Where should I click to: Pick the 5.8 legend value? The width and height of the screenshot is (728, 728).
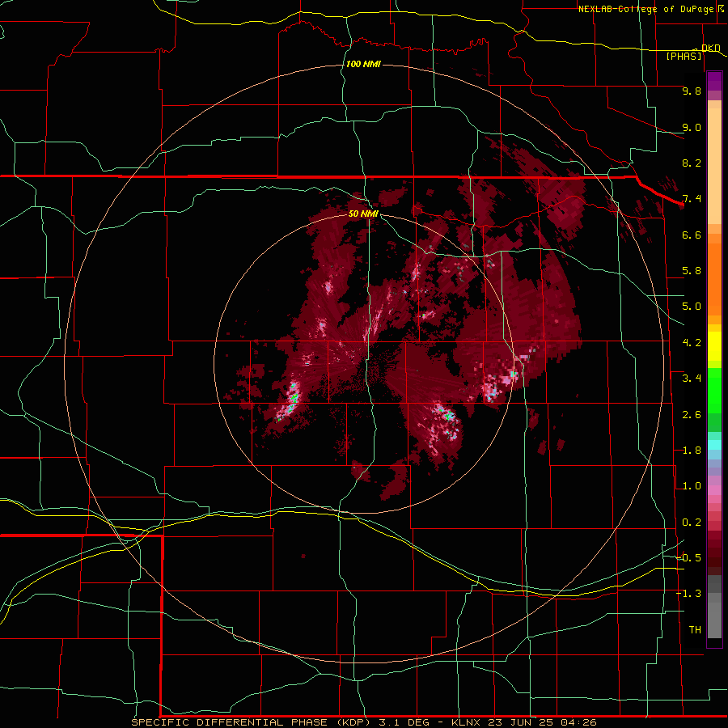click(692, 271)
